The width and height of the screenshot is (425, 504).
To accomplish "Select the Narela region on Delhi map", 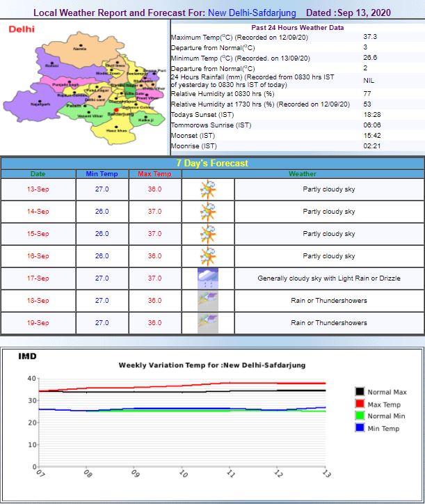I will tap(80, 49).
